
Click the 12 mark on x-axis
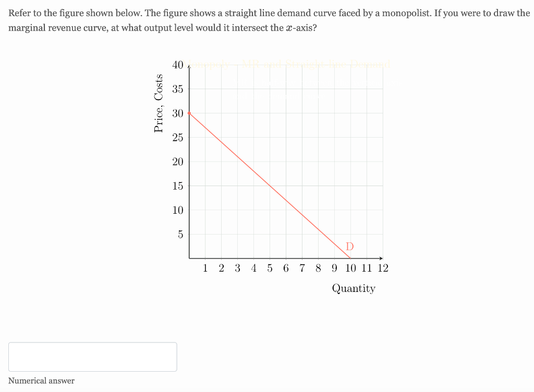[x=383, y=268]
